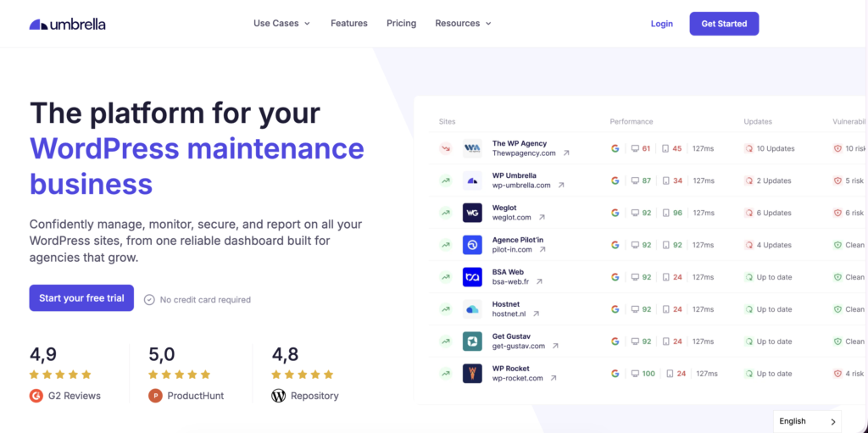Click the Sites column header

(447, 121)
